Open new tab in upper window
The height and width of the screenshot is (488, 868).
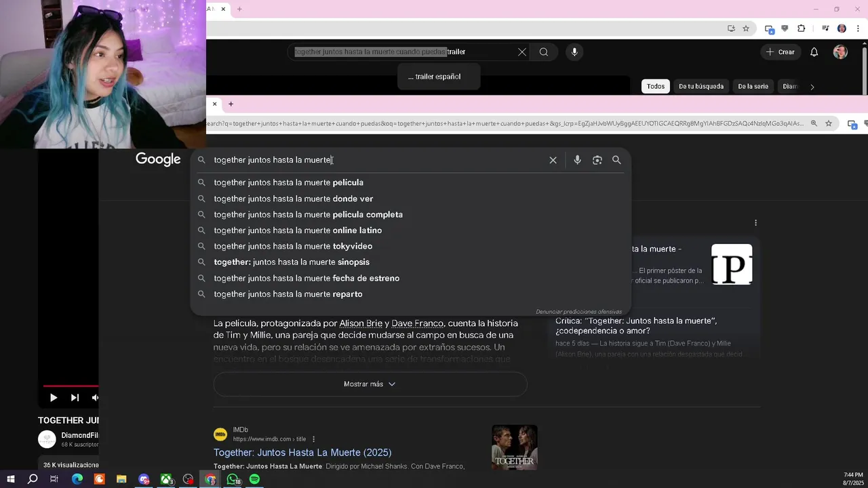[x=239, y=9]
